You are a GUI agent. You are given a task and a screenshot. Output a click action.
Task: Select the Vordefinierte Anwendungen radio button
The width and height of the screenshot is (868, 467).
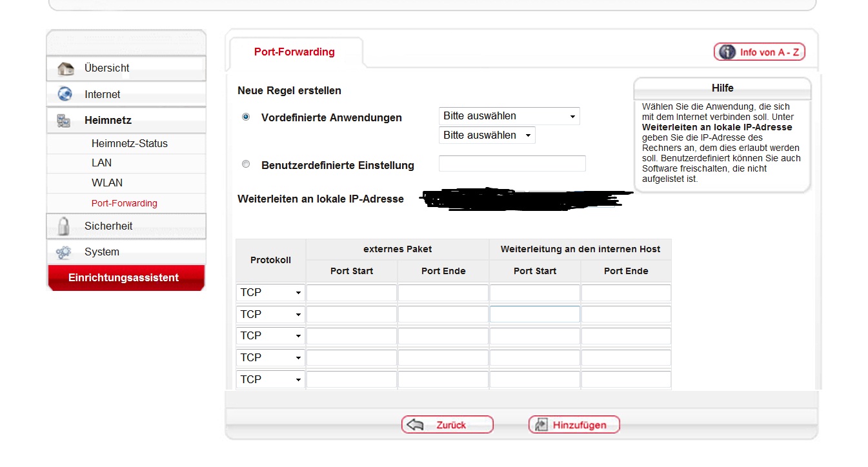point(246,117)
